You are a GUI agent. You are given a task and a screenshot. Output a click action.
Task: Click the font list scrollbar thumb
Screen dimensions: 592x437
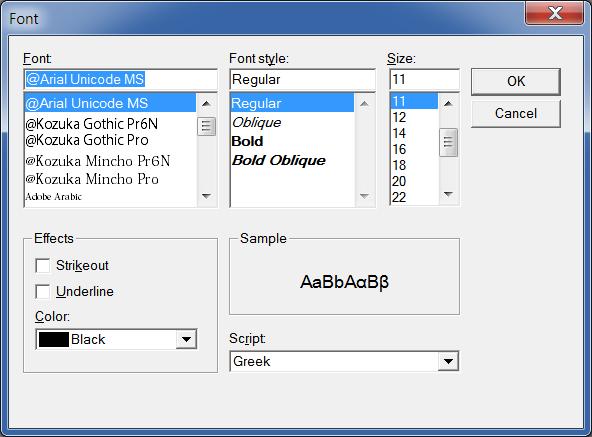(207, 126)
